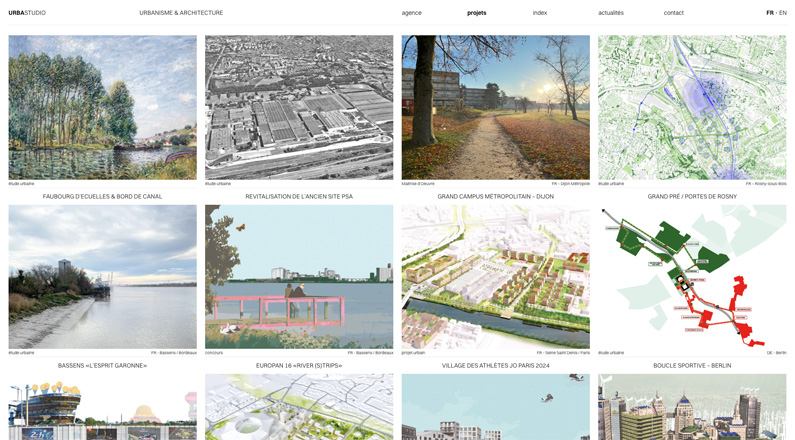Click étude urbaine label under riverside painting
This screenshot has width=795, height=440.
pos(21,184)
